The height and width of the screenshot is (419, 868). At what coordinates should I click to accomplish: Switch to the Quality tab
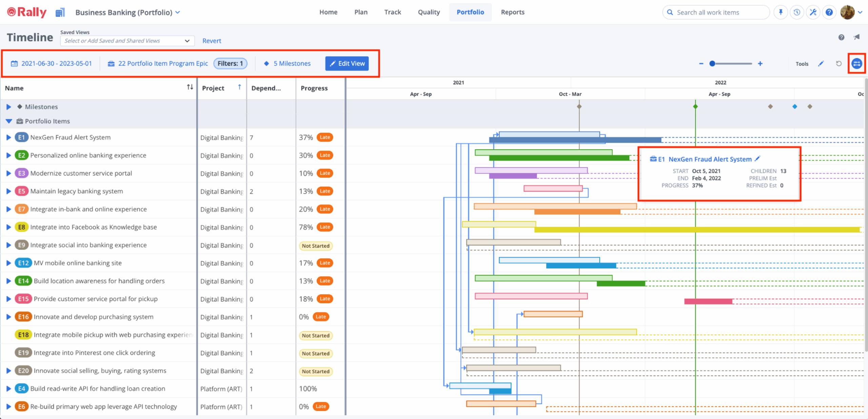[x=429, y=12]
